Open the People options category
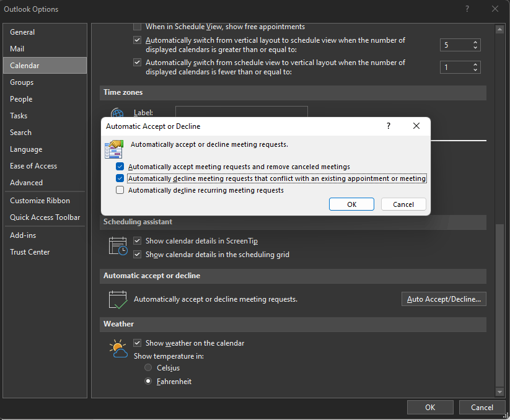 tap(45, 99)
